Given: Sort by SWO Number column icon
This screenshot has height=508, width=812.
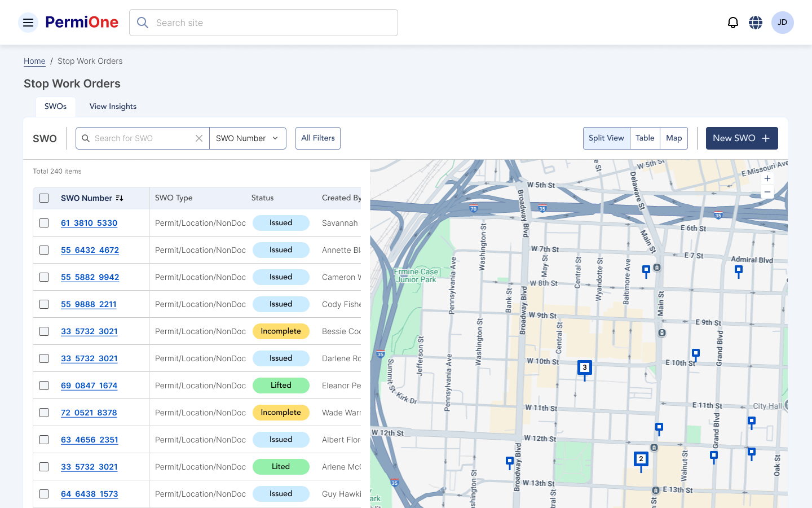Looking at the screenshot, I should coord(120,198).
